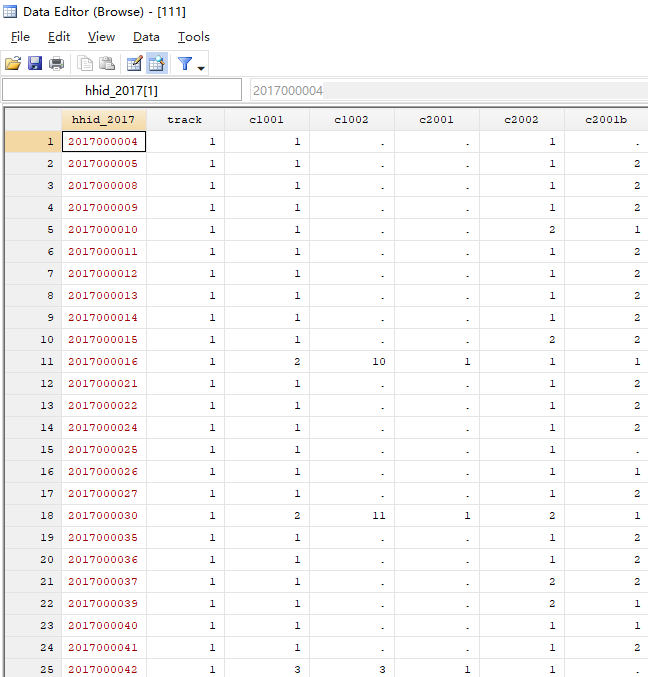
Task: Click the cell containing 2017000042
Action: point(103,670)
